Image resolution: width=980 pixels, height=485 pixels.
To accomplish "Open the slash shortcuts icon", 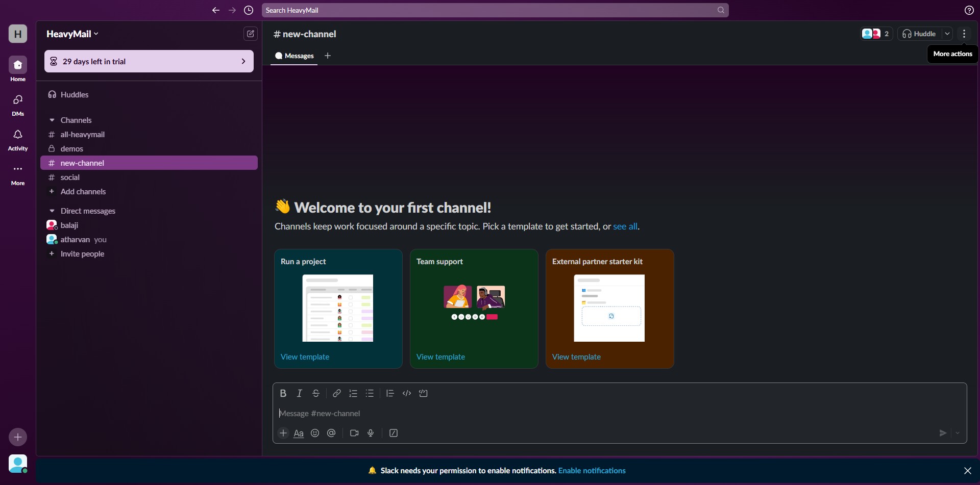I will pyautogui.click(x=394, y=433).
